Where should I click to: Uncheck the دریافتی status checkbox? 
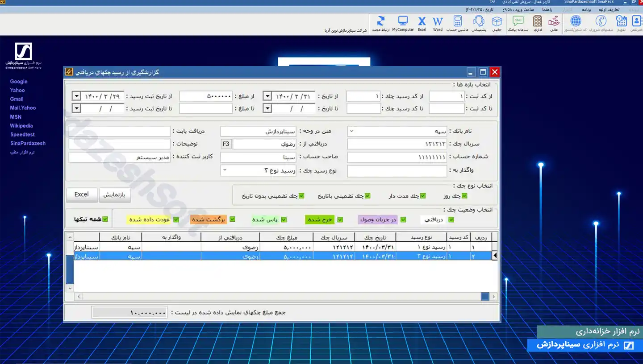coord(451,219)
